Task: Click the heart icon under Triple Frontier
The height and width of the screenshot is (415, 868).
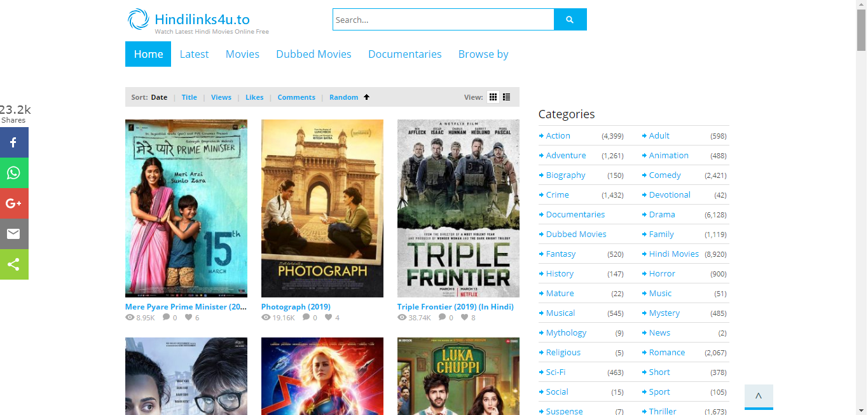Action: (x=464, y=317)
